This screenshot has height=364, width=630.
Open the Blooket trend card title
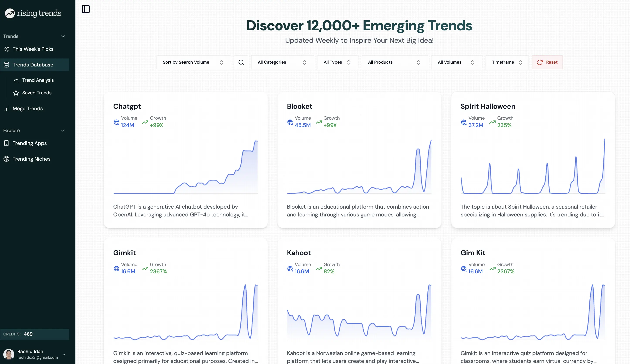(299, 106)
